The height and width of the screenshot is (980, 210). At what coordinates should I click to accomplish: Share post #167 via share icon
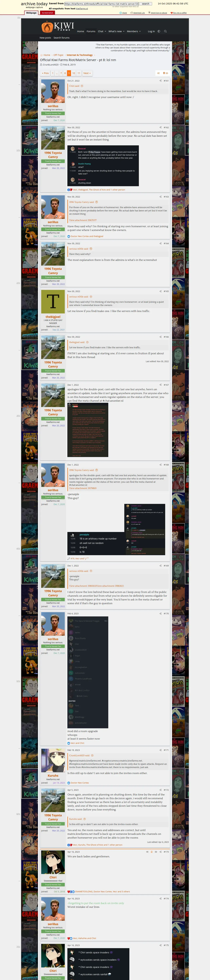tap(160, 385)
